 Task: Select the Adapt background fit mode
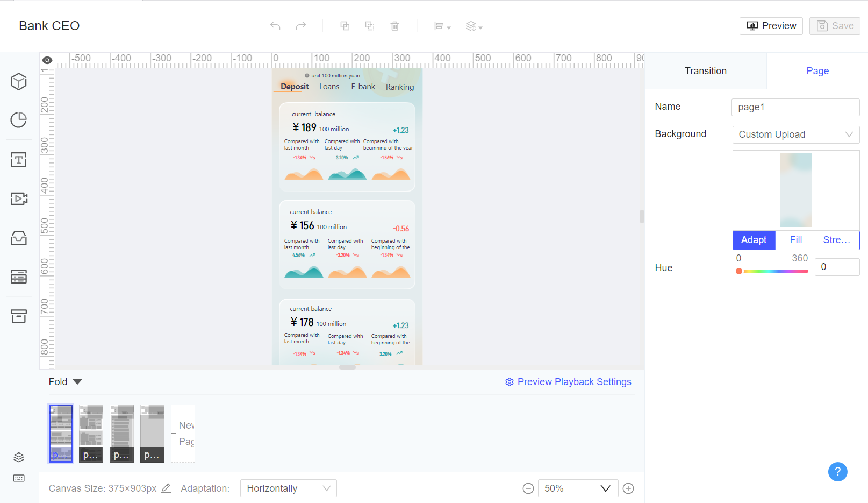(x=754, y=240)
